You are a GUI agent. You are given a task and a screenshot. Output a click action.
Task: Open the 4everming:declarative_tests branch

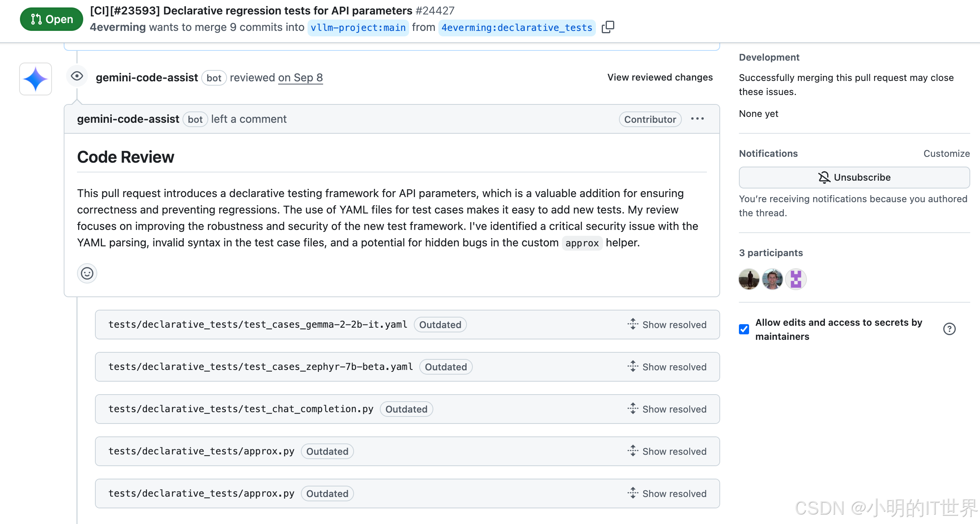click(517, 28)
